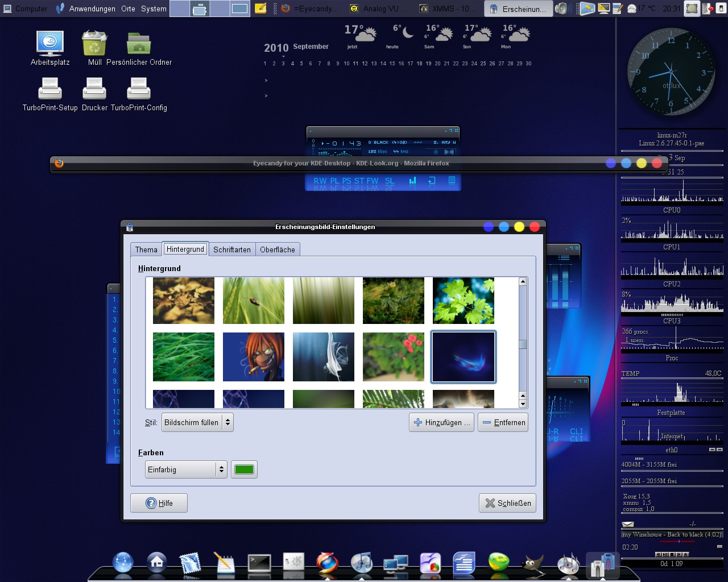Open the notepad text editor in the dock
Screen dimensions: 728x582
coord(225,563)
